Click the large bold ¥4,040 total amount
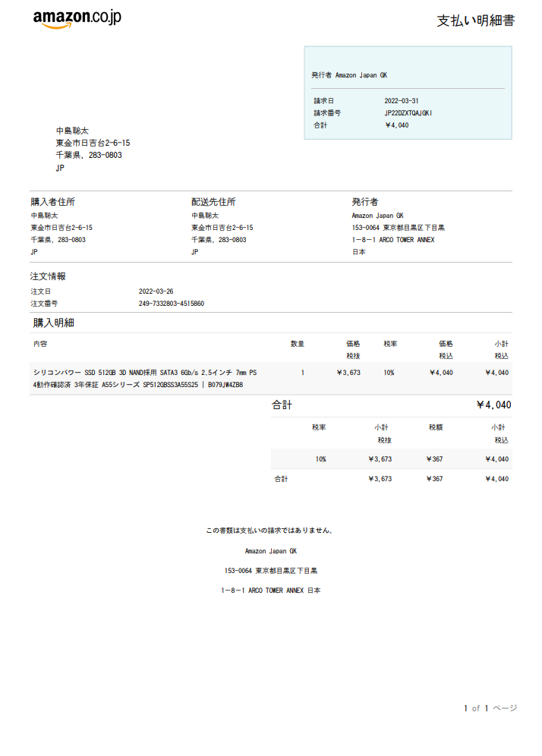 (493, 405)
